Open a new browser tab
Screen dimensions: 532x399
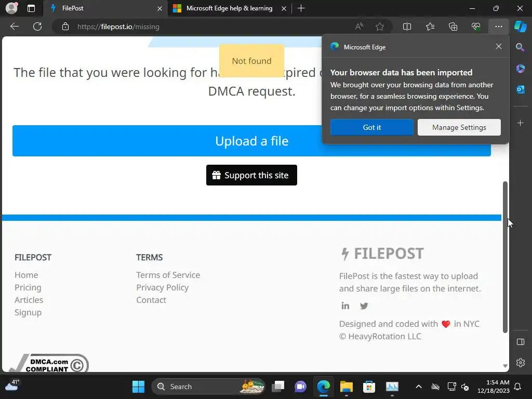(x=301, y=8)
